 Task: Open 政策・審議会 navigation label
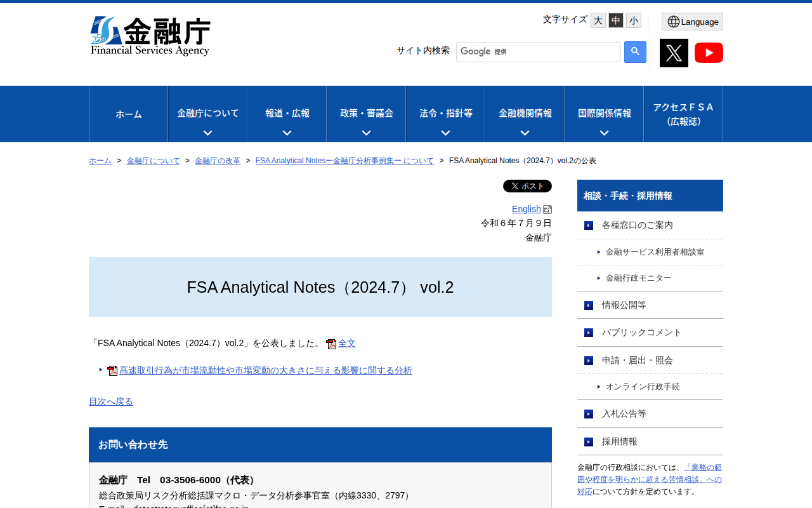click(367, 113)
